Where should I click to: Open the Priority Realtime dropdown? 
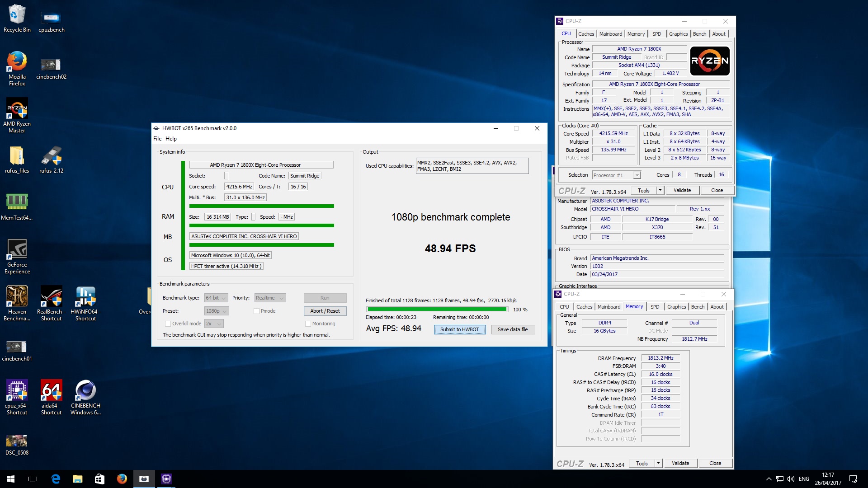pyautogui.click(x=270, y=298)
